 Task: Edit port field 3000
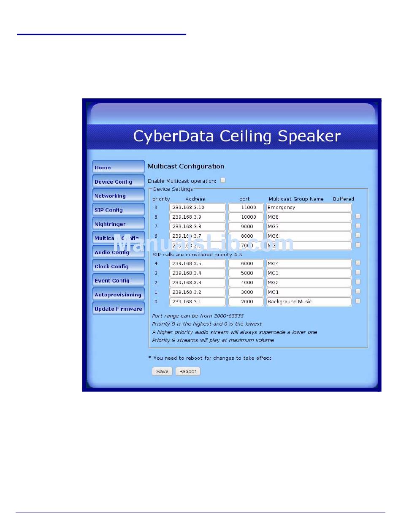click(246, 292)
